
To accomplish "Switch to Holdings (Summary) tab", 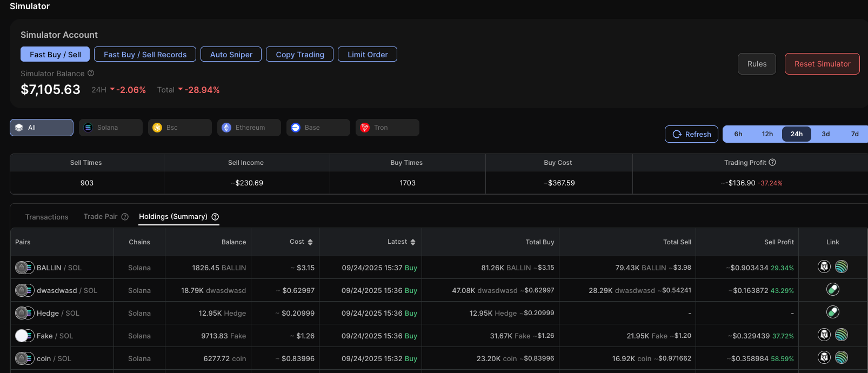I will (173, 216).
